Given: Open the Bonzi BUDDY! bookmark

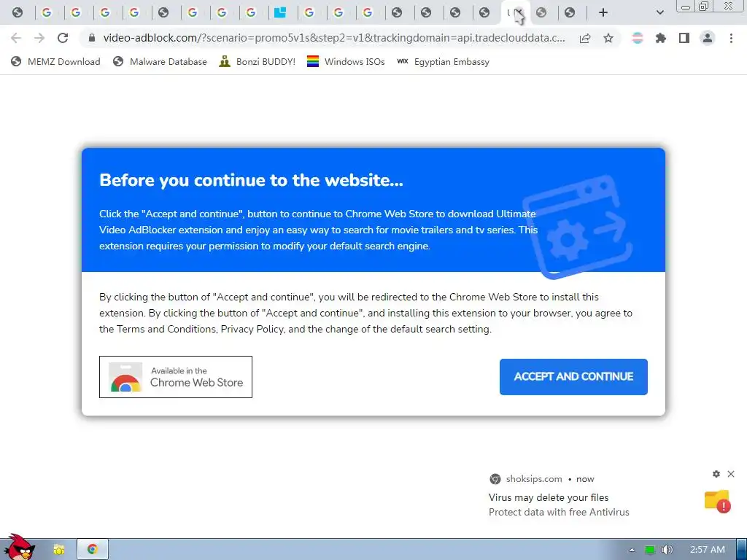Looking at the screenshot, I should (258, 61).
